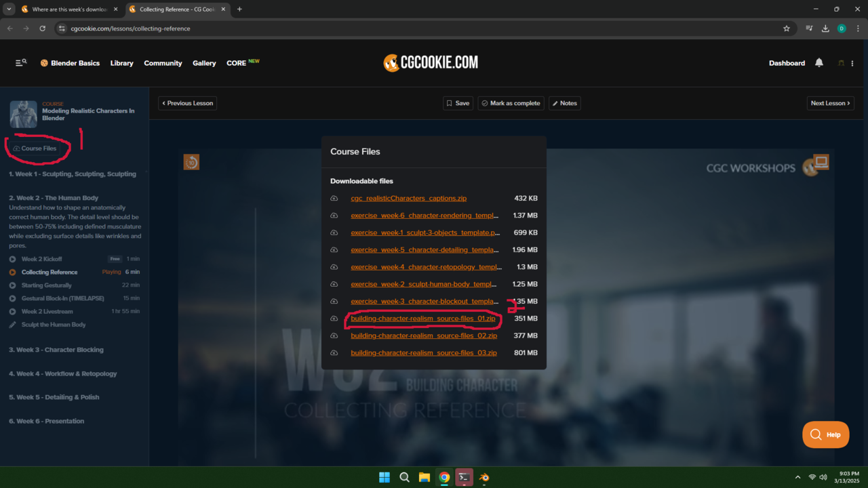Click download icon beside source-files_02.zip

[334, 335]
